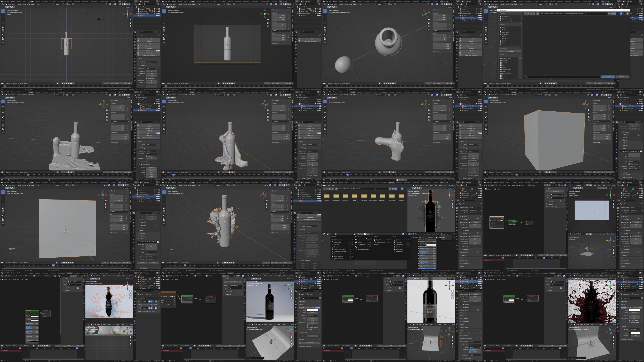Clear the Recent list with its X icon
The height and width of the screenshot is (362, 644).
coord(520,58)
